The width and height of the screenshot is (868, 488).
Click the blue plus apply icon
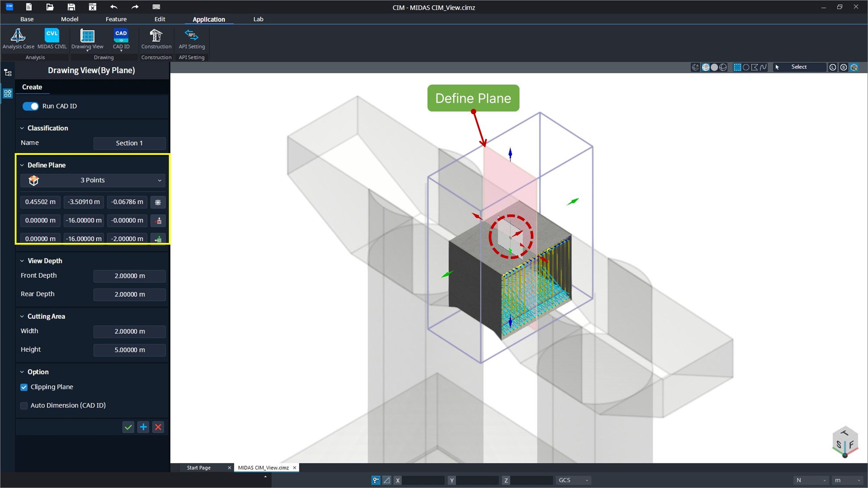[x=143, y=427]
